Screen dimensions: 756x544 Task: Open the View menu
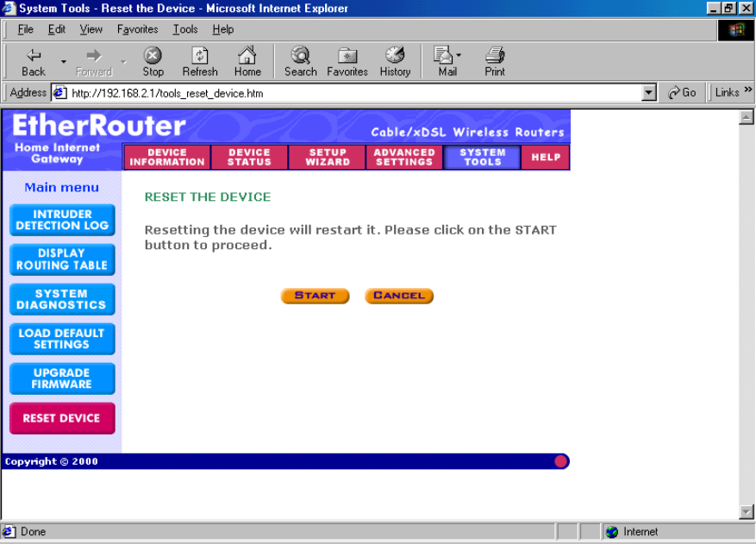click(x=91, y=29)
